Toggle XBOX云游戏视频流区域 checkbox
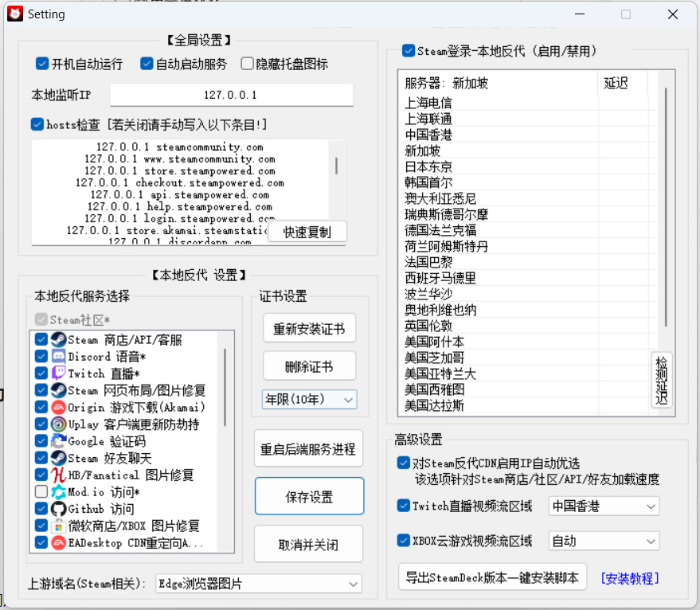This screenshot has width=700, height=610. coord(403,541)
